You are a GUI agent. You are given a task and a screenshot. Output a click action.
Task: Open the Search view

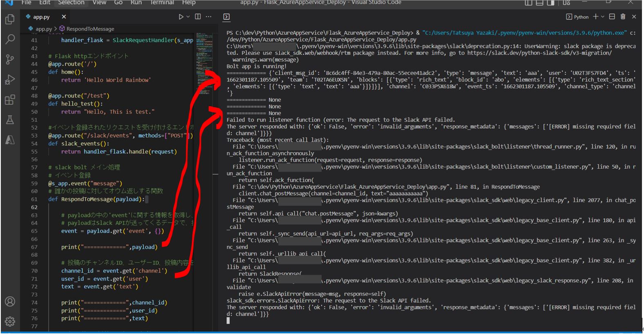10,39
